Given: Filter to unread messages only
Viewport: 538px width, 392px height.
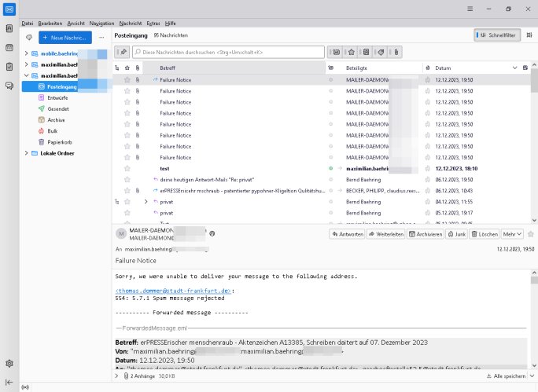Looking at the screenshot, I should tap(336, 52).
